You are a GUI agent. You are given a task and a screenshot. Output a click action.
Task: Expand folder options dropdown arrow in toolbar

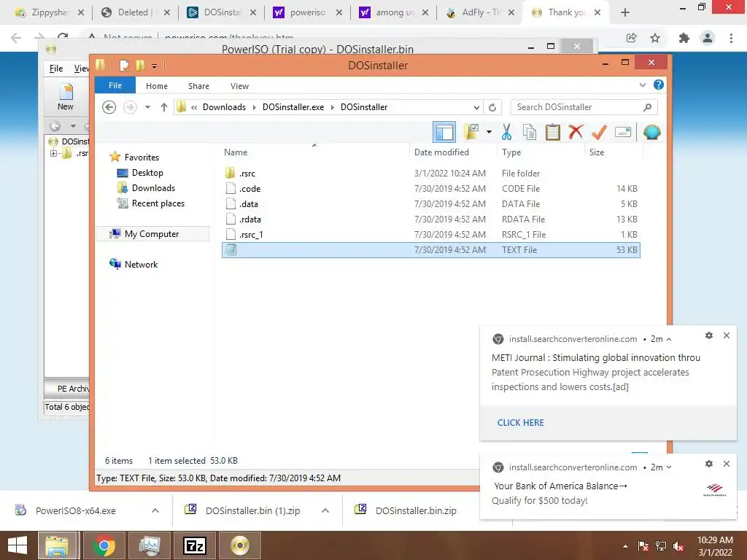tap(489, 132)
